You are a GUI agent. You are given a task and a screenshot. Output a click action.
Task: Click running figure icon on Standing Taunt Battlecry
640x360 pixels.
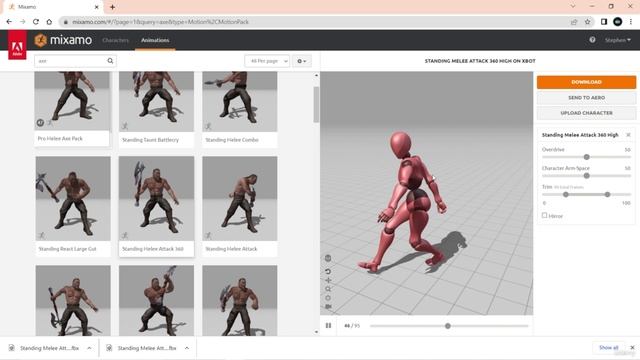pyautogui.click(x=125, y=126)
